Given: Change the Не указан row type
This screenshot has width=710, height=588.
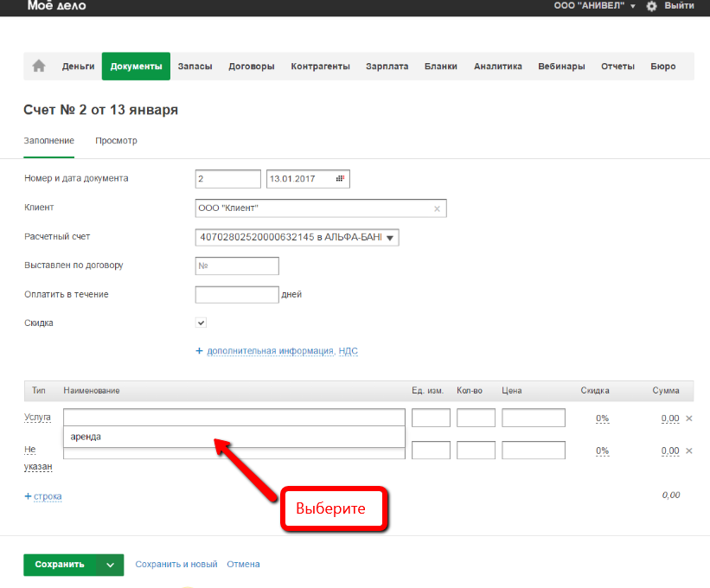Looking at the screenshot, I should [38, 457].
